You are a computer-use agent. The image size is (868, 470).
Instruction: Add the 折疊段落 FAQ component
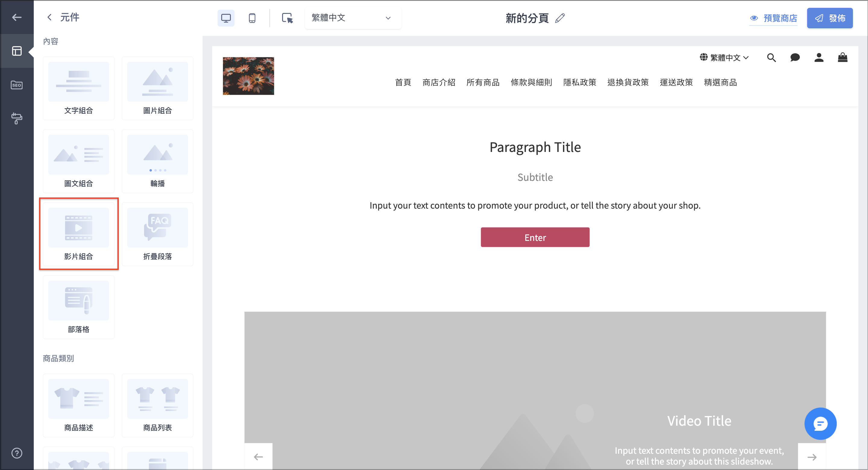pyautogui.click(x=157, y=234)
